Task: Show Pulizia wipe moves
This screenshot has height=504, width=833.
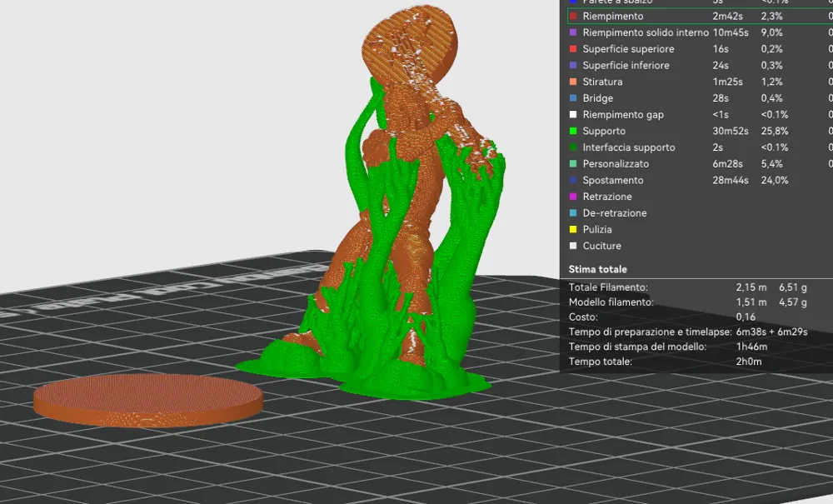Action: click(x=597, y=229)
